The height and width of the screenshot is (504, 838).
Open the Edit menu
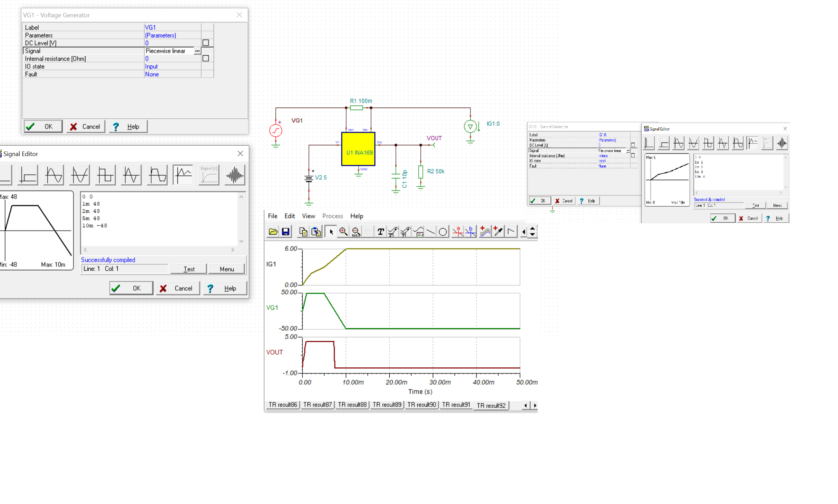pos(290,216)
